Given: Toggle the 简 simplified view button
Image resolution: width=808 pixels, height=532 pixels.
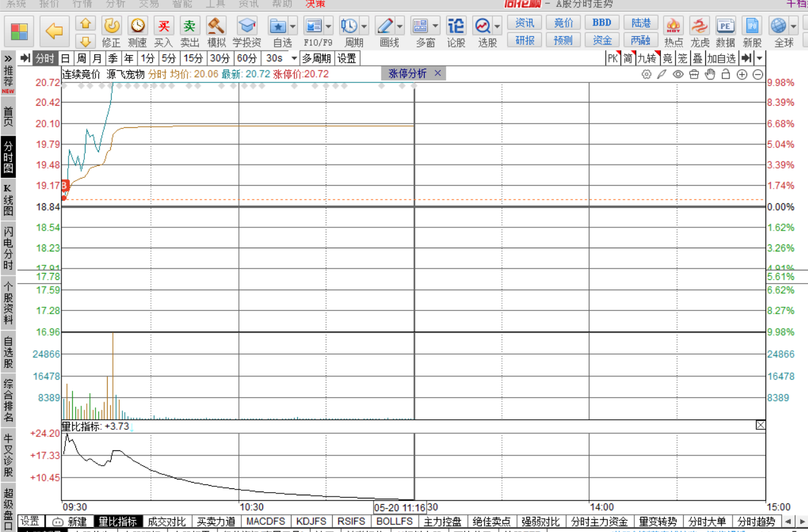Looking at the screenshot, I should 627,58.
